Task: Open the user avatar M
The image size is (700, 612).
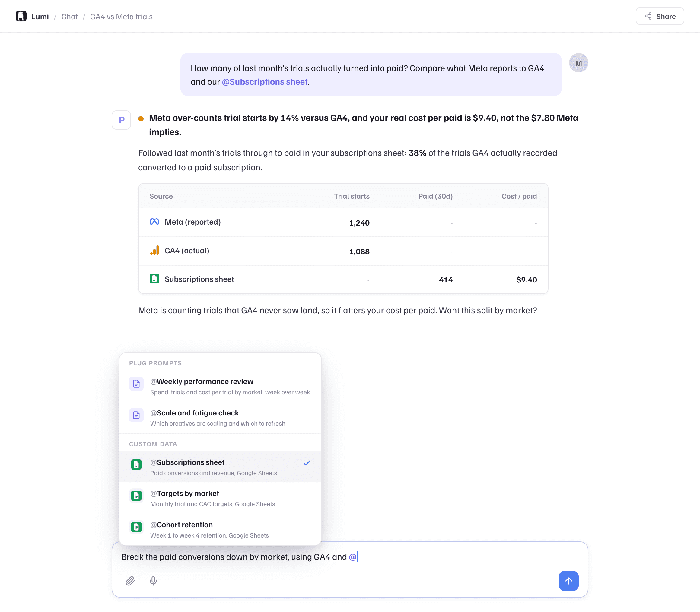Action: pyautogui.click(x=578, y=63)
